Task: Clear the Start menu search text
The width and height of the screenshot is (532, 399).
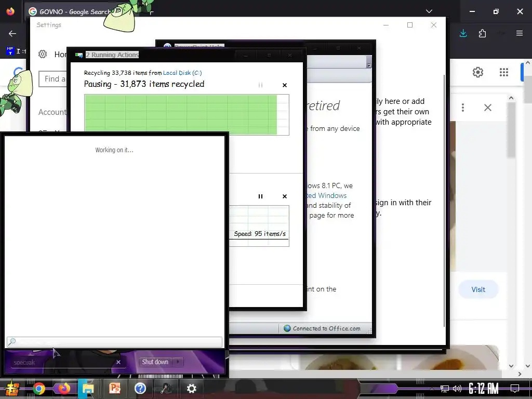Action: pos(118,362)
